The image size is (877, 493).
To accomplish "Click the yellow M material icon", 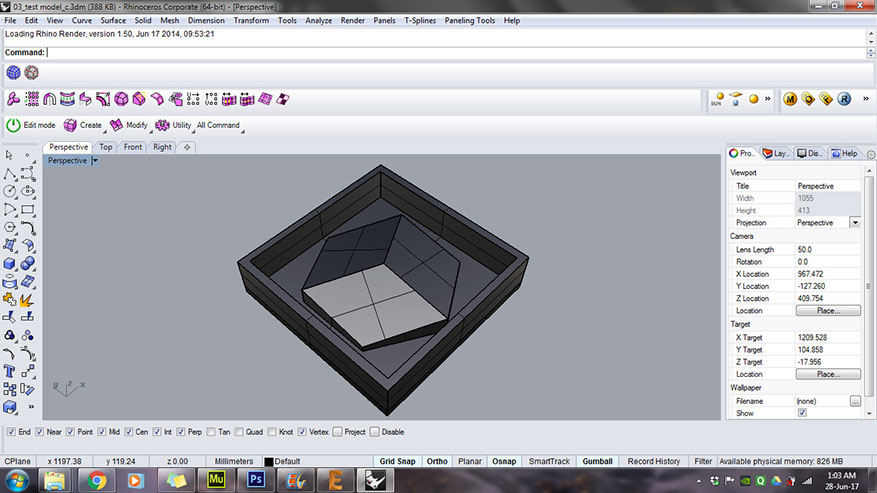I will 790,100.
